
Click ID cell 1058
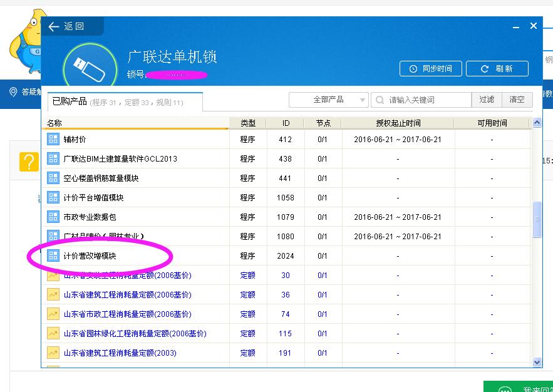coord(286,198)
